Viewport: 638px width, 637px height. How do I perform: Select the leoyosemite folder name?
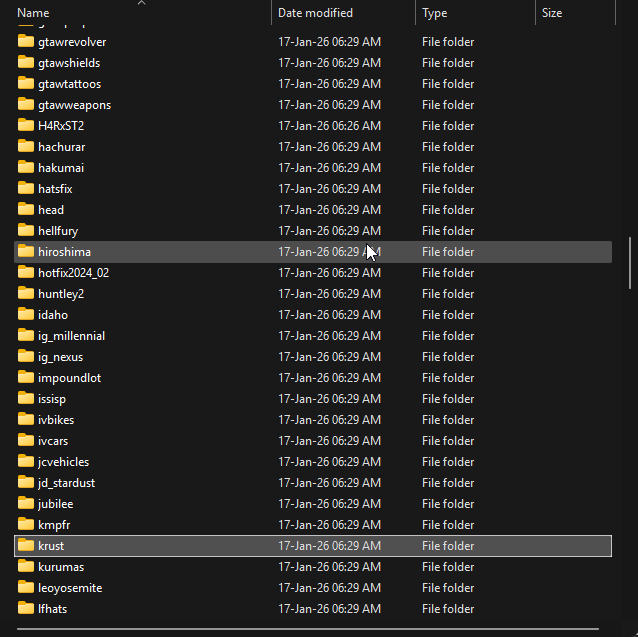click(x=70, y=589)
